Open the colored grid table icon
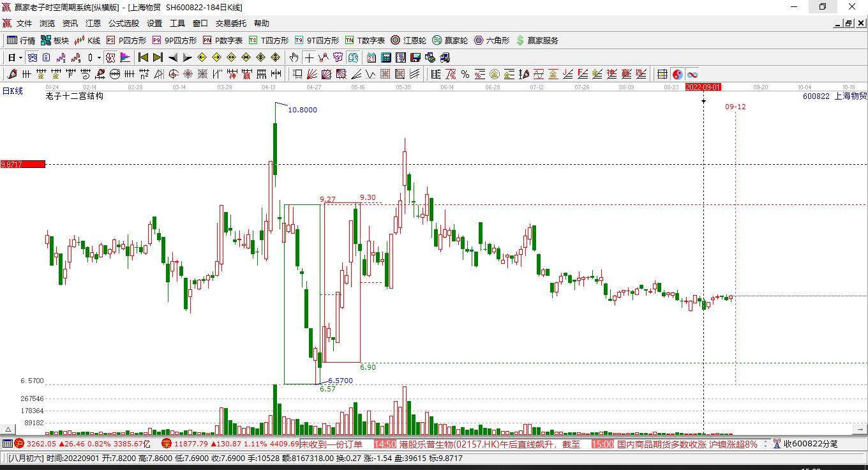The width and height of the screenshot is (868, 470). (662, 74)
